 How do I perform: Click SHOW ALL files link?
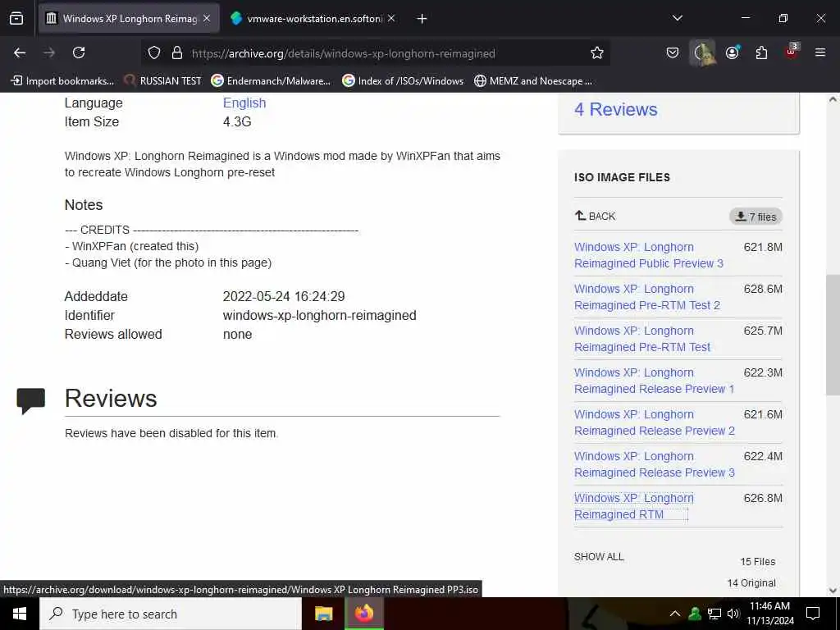pyautogui.click(x=599, y=557)
